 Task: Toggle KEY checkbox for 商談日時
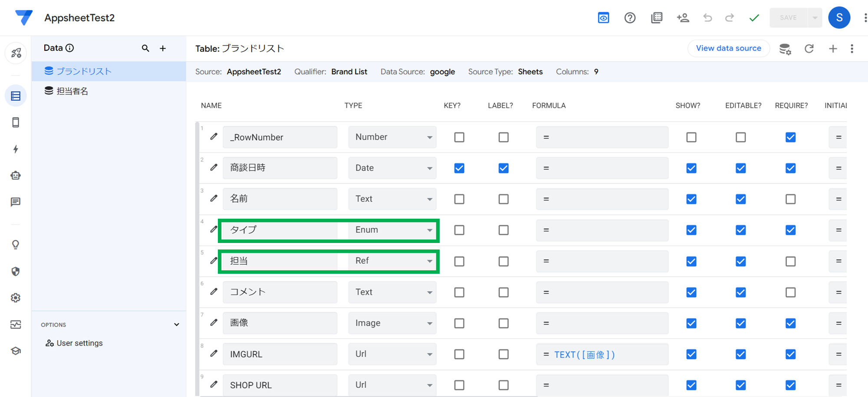459,168
